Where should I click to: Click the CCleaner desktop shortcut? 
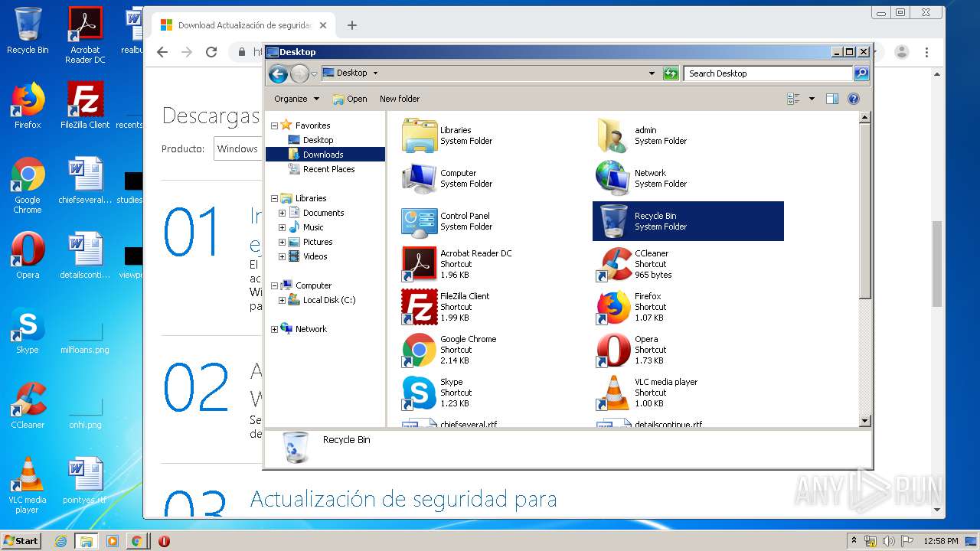[x=28, y=406]
